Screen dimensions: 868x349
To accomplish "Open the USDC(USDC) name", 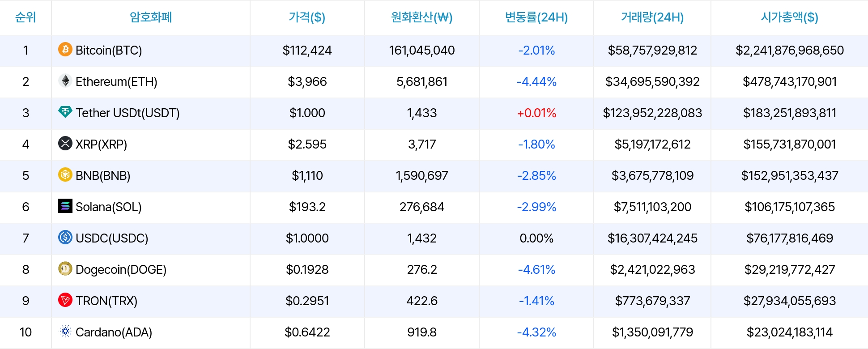I will click(112, 238).
